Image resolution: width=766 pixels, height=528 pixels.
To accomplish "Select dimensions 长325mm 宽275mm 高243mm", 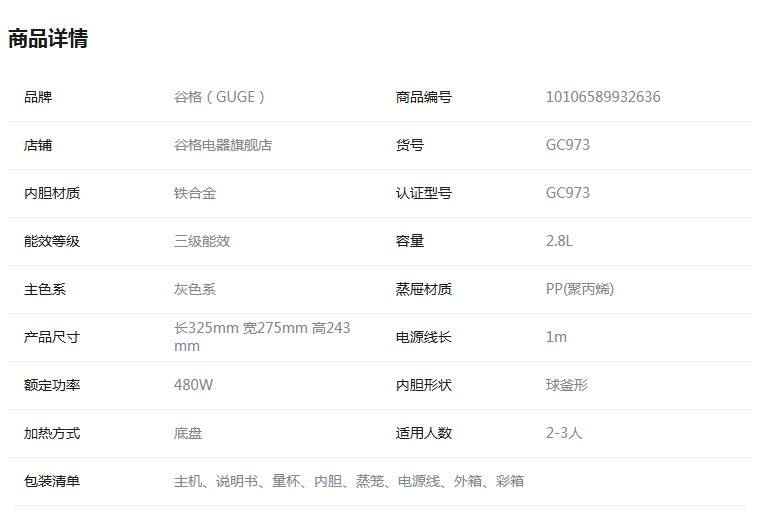I will tap(262, 337).
